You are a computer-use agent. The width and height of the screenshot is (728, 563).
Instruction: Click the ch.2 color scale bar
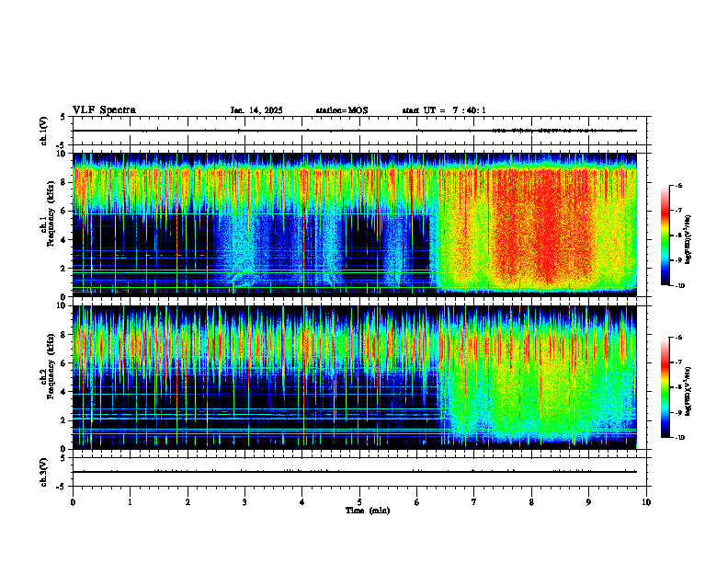pos(665,387)
